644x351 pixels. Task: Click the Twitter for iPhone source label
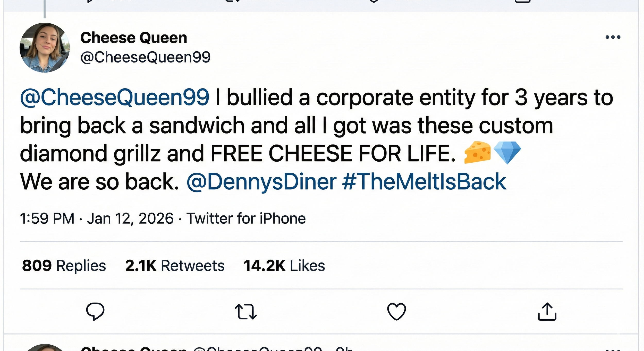(x=246, y=218)
